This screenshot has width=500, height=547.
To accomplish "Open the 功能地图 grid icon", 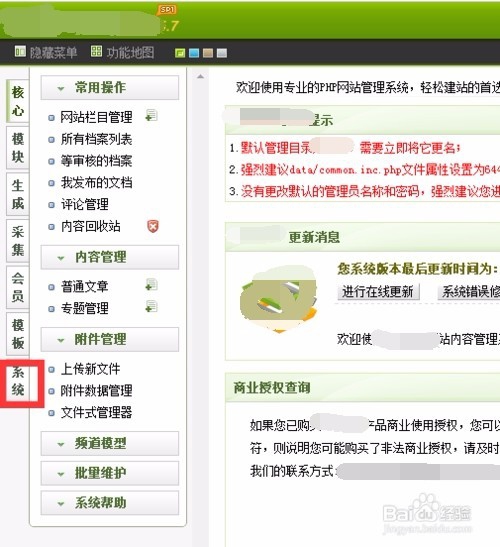I will 96,51.
